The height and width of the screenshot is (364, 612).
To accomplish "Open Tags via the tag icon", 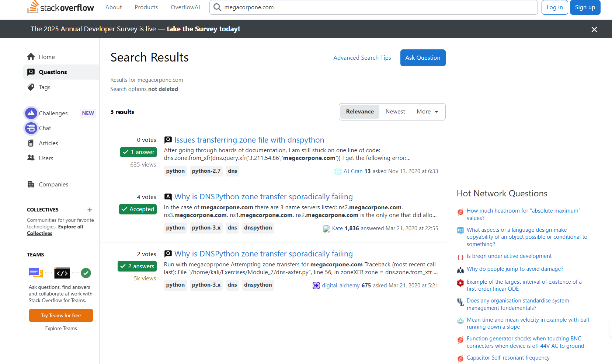I will (31, 87).
